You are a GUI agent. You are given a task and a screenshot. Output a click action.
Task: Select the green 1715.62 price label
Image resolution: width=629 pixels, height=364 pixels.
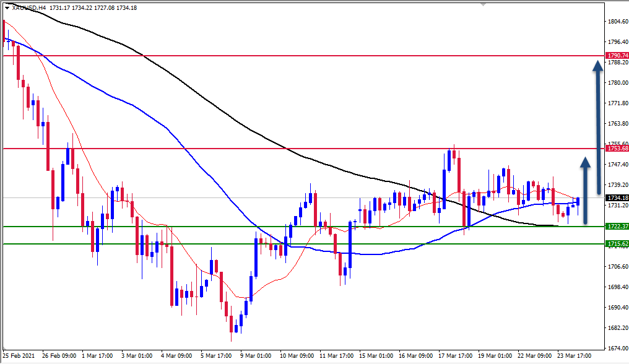coord(617,244)
